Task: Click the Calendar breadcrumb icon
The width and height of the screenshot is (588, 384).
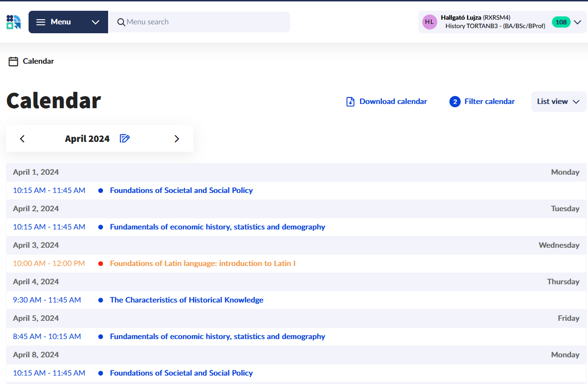Action: click(x=14, y=61)
